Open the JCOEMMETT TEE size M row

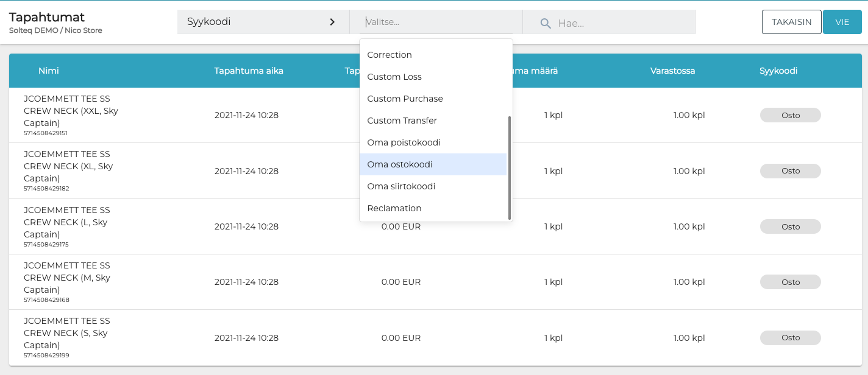67,278
